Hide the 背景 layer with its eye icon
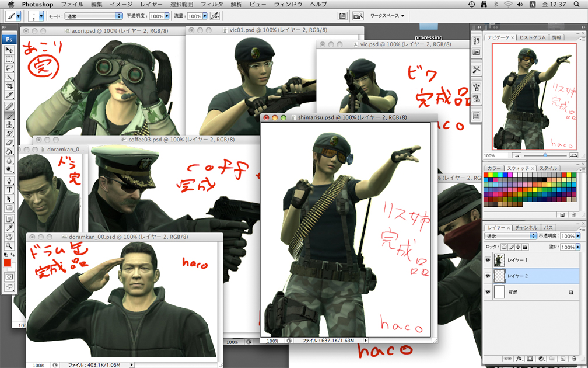 pyautogui.click(x=488, y=292)
